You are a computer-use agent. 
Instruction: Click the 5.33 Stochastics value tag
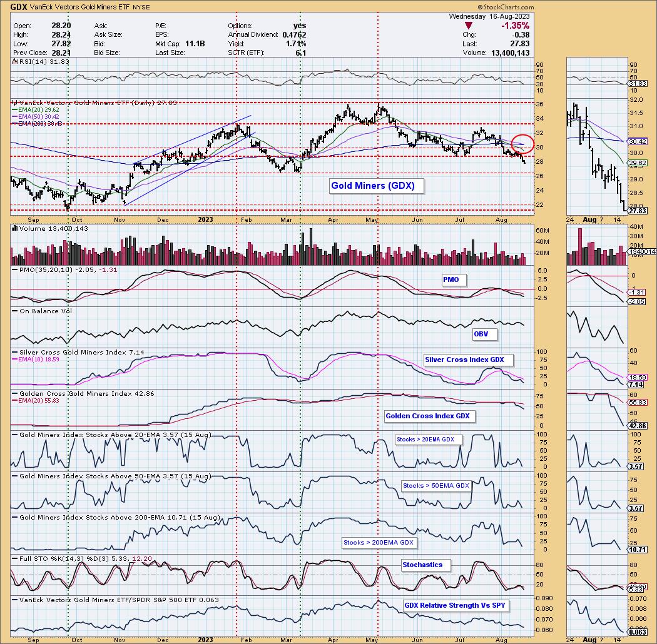tap(636, 590)
